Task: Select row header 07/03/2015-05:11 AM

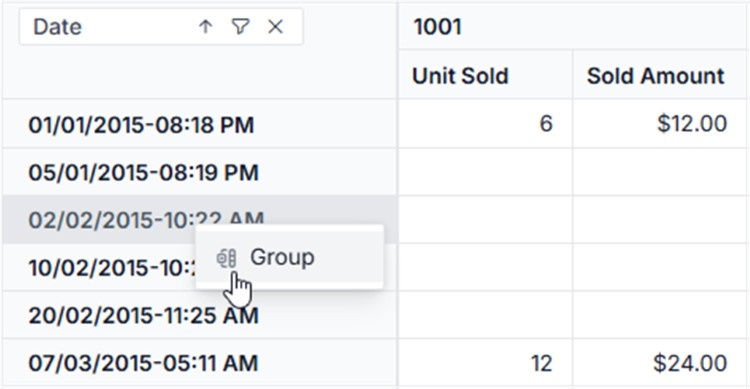Action: pyautogui.click(x=199, y=363)
